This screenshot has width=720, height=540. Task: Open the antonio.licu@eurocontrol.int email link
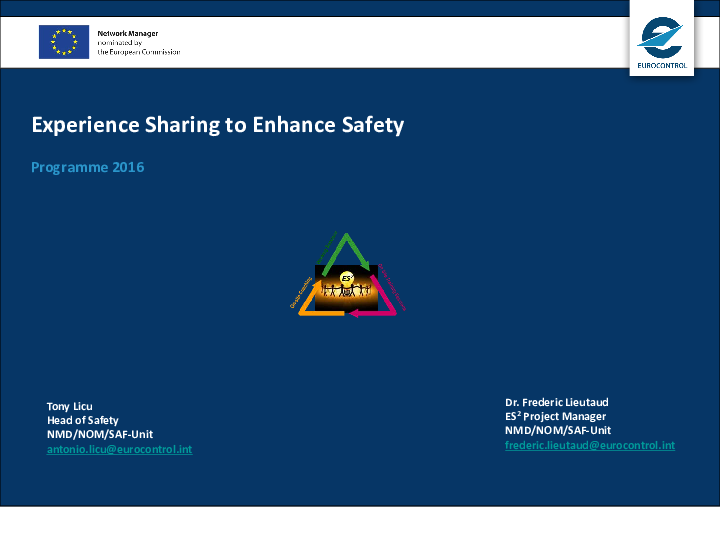(119, 450)
